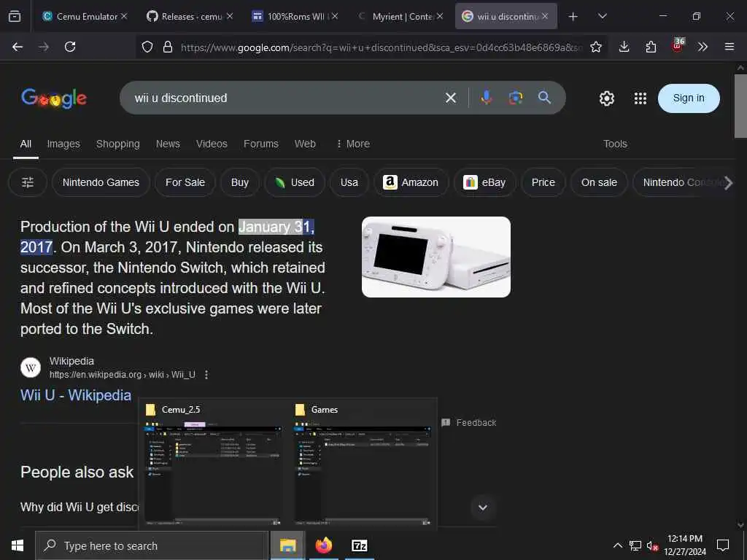Click the page vertical scrollbar thumb

740,106
